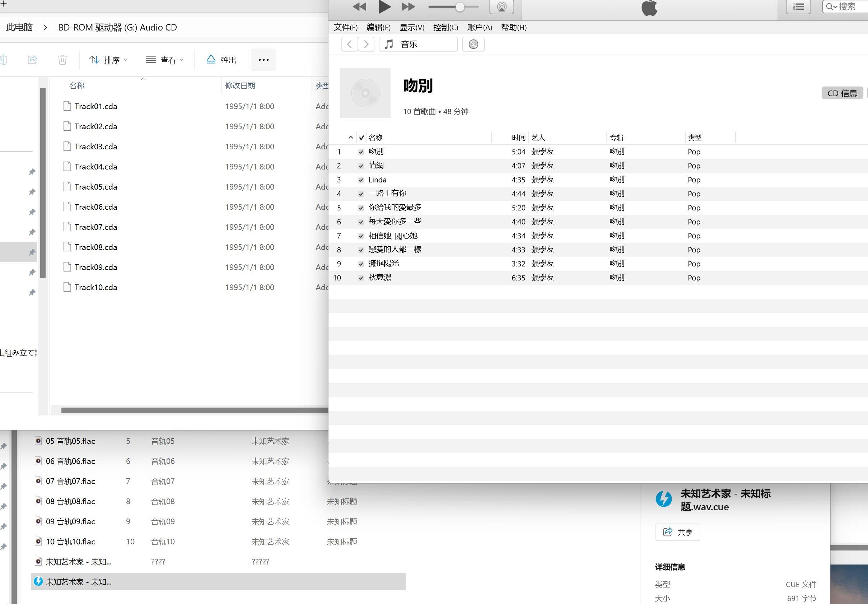
Task: Click the iTunes fast-forward next track button
Action: [x=408, y=7]
